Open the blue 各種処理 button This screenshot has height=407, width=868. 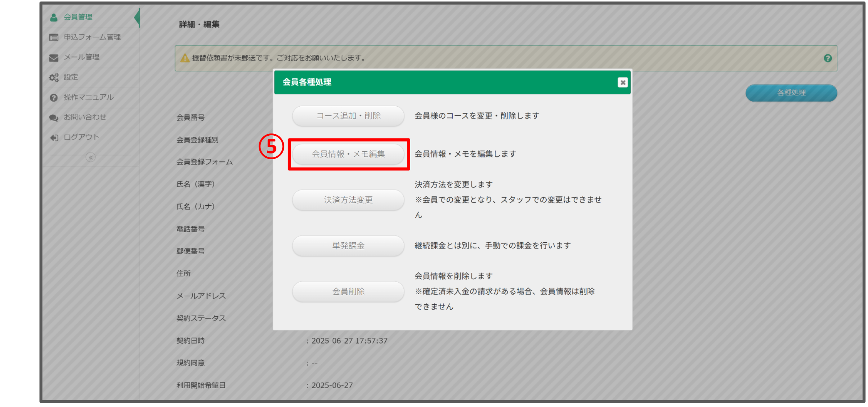click(790, 92)
